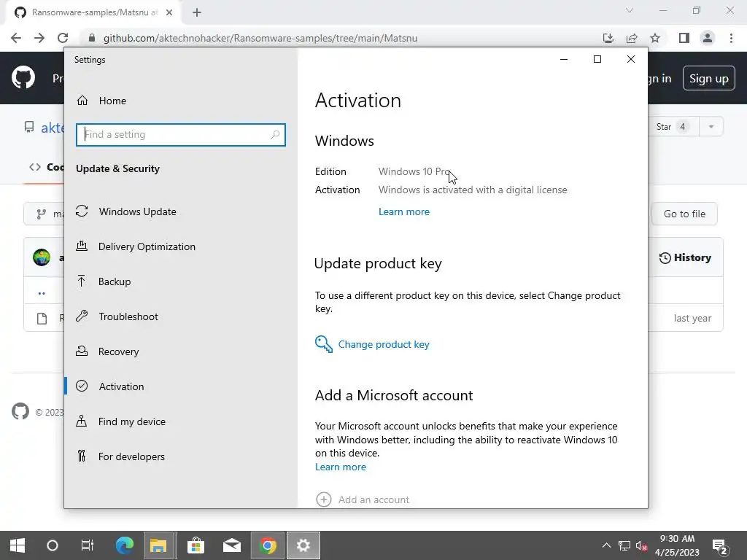
Task: Show hidden system tray icons
Action: click(606, 545)
